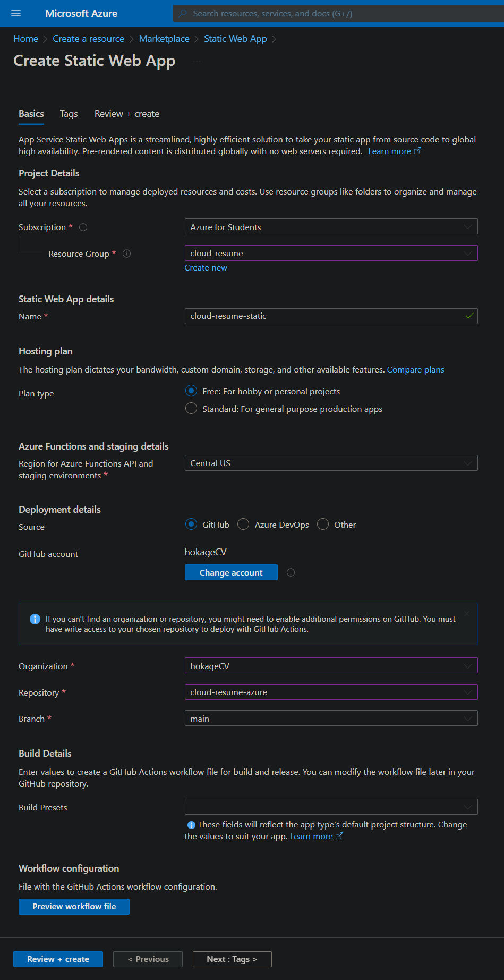Go to Create a resource breadcrumb
Screen dimensions: 504x980
(x=89, y=39)
